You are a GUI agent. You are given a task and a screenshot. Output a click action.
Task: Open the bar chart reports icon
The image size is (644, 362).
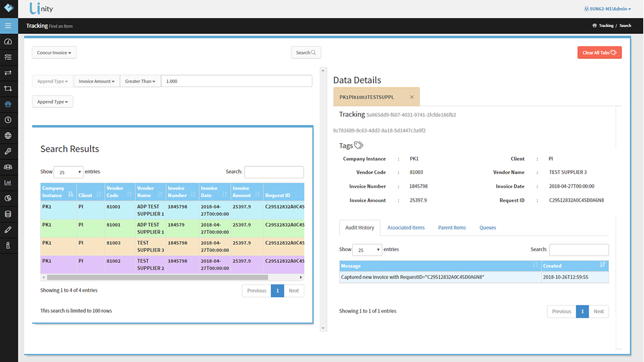point(8,183)
